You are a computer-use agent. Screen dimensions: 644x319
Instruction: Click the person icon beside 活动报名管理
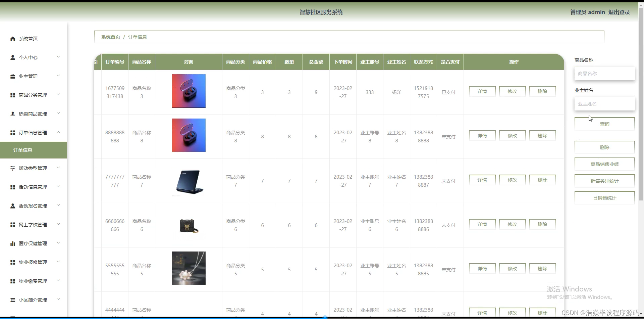coord(13,206)
